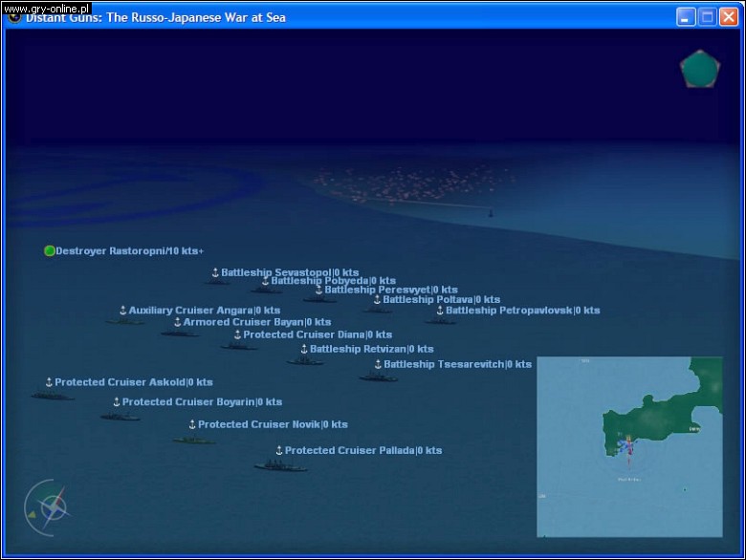Select Protected Cruiser Pallada label
The height and width of the screenshot is (560, 746).
pos(363,451)
